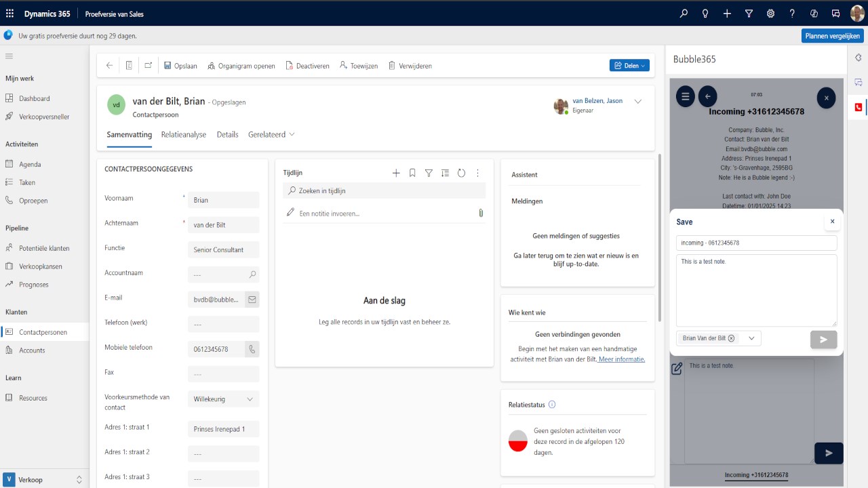Screen dimensions: 868x488
Task: Click the Achternaam field
Action: (224, 225)
